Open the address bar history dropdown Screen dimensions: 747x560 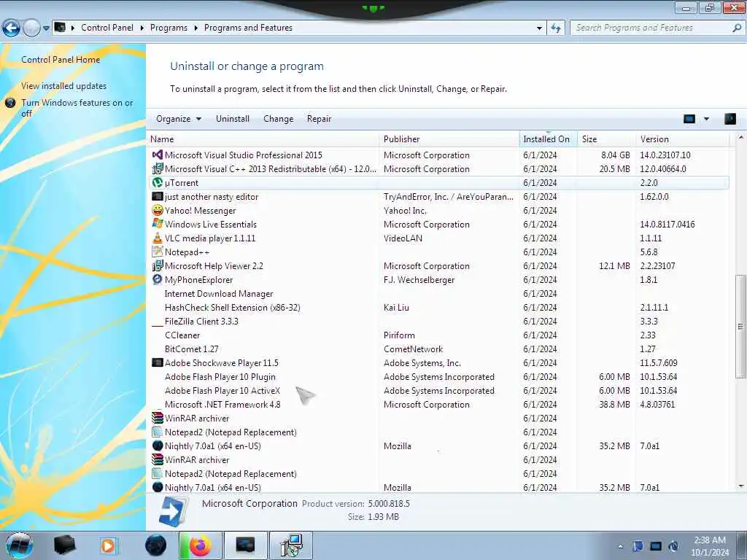point(539,28)
